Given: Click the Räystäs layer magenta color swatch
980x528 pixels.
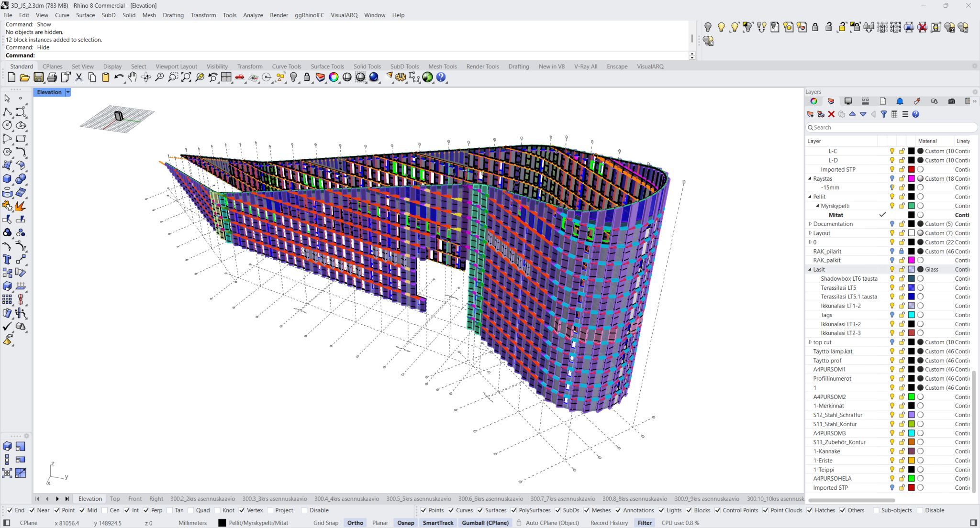Looking at the screenshot, I should click(911, 178).
